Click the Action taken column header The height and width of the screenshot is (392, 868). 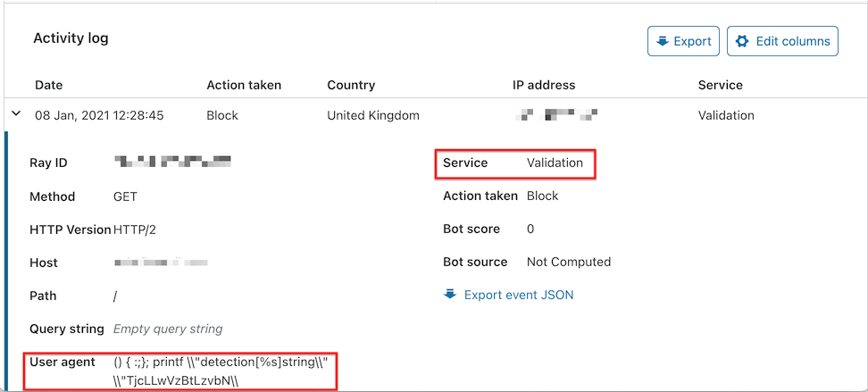point(244,85)
